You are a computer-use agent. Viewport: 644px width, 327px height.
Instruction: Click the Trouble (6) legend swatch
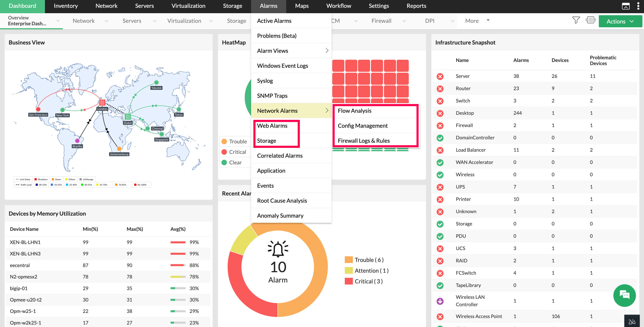(x=349, y=260)
